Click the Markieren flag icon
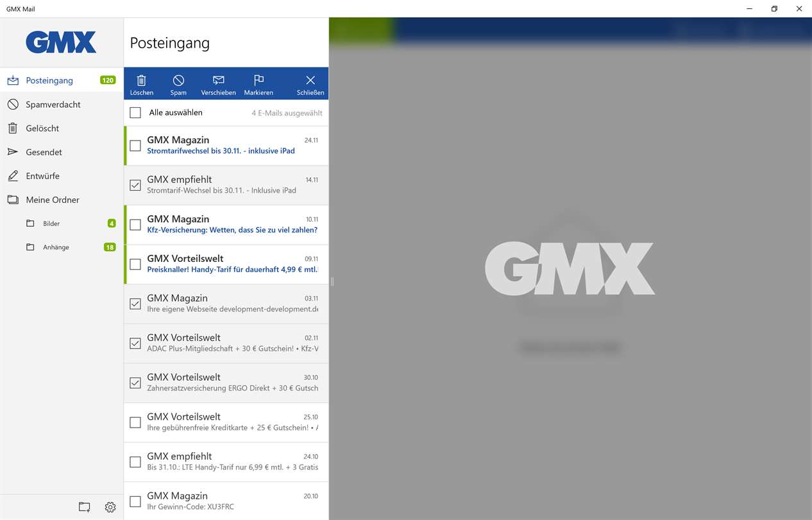 pyautogui.click(x=258, y=80)
